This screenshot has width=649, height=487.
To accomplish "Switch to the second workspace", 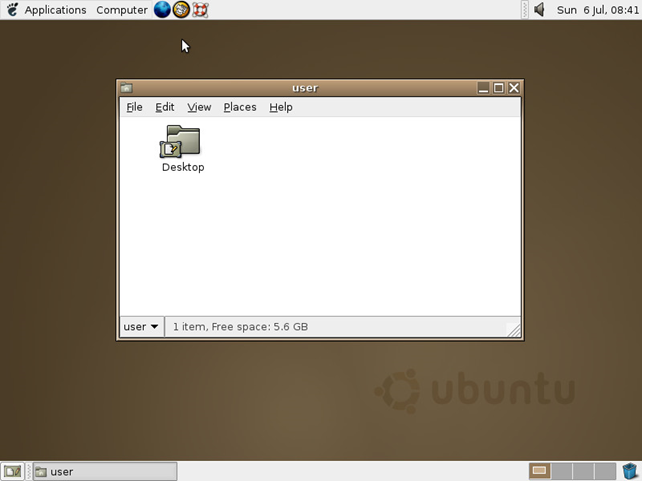I will [562, 471].
